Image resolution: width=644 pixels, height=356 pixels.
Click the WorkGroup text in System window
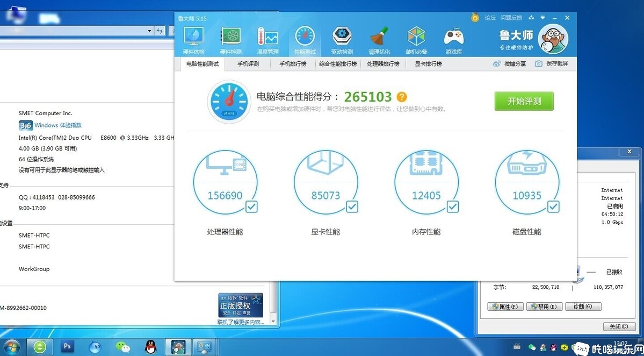point(34,269)
